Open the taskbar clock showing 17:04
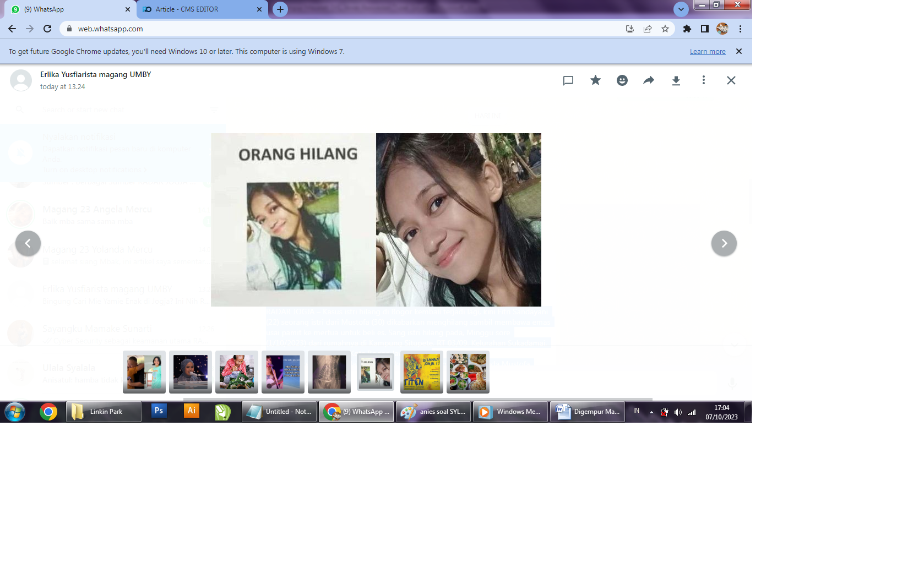 721,412
